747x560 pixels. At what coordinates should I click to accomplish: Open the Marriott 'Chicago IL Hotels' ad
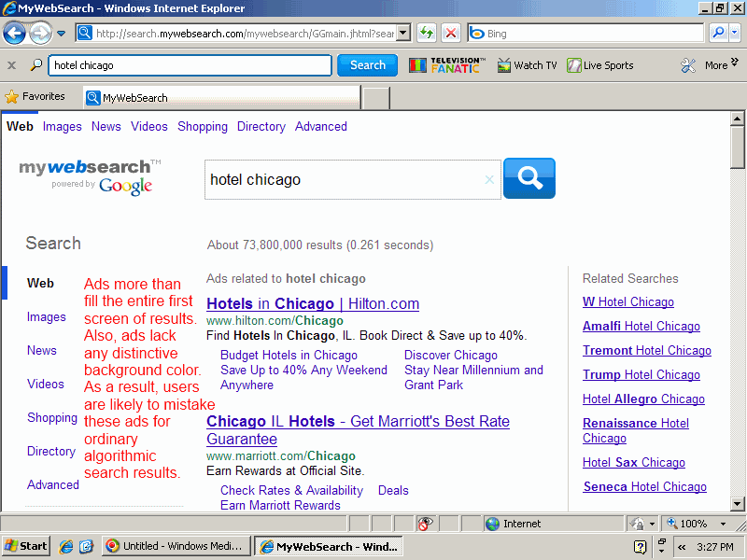(358, 430)
